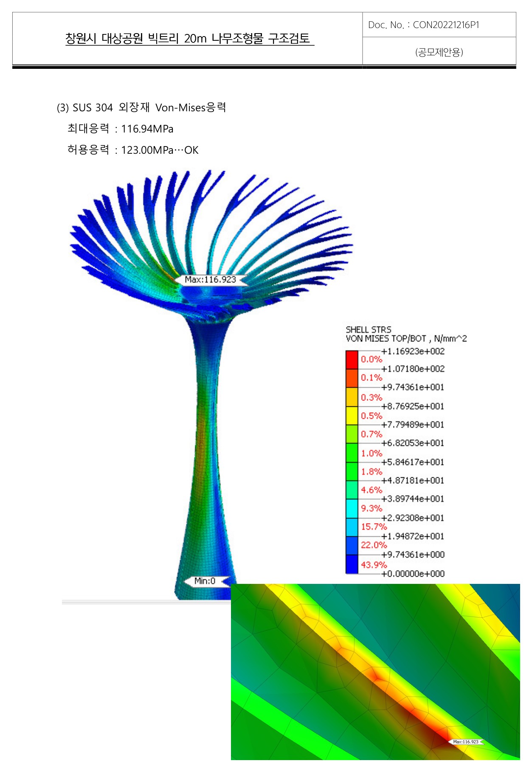
Task: Select legend value +5.84617e+001
Action: (413, 462)
